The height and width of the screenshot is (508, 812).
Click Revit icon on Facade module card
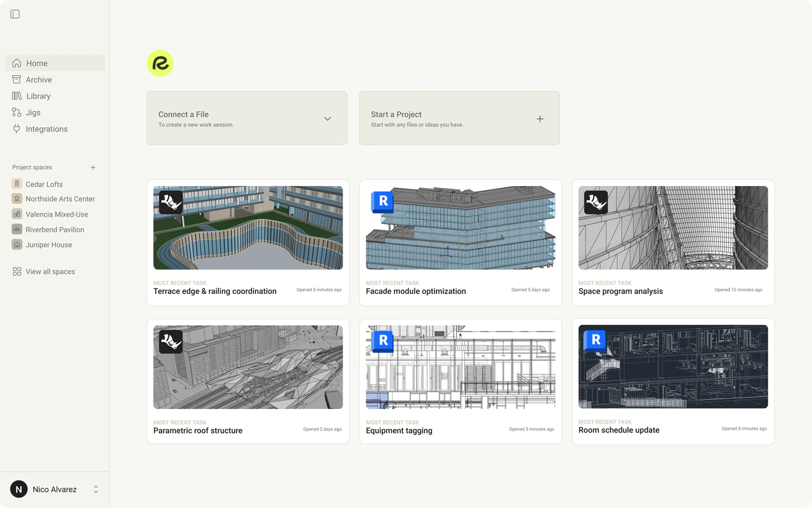point(383,201)
